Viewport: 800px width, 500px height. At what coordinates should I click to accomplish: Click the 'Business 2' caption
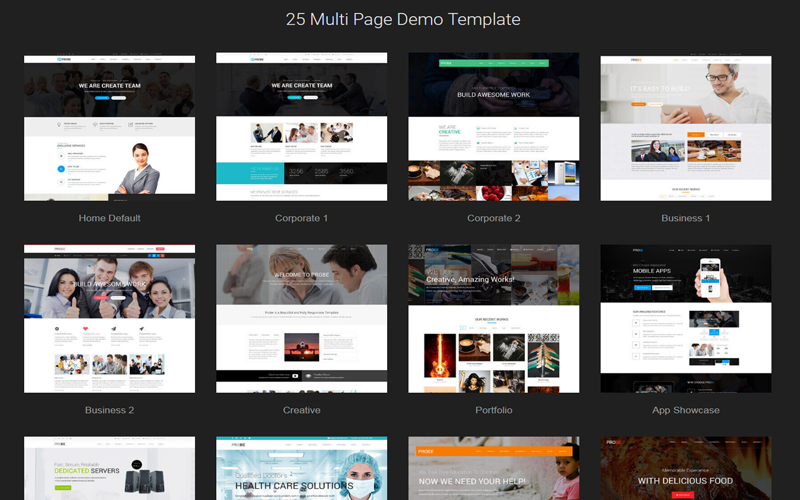click(x=109, y=410)
